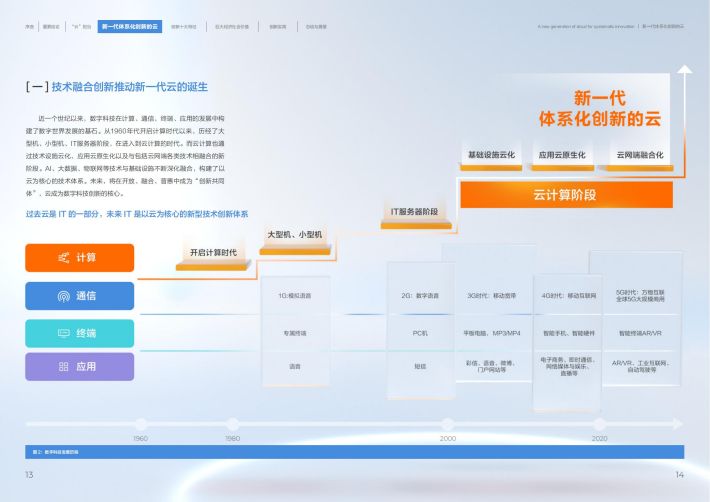This screenshot has height=502, width=710.
Task: Click the PC机 terminal cell
Action: [420, 333]
